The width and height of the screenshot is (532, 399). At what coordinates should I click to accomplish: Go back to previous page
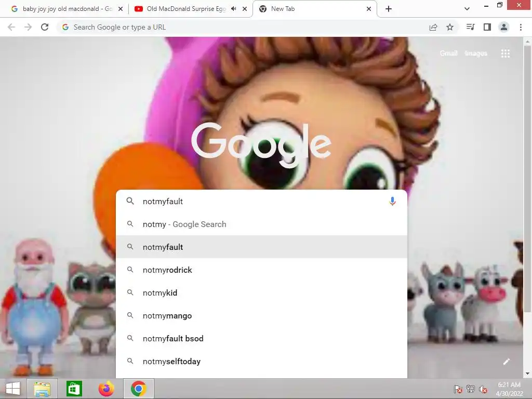(x=11, y=27)
